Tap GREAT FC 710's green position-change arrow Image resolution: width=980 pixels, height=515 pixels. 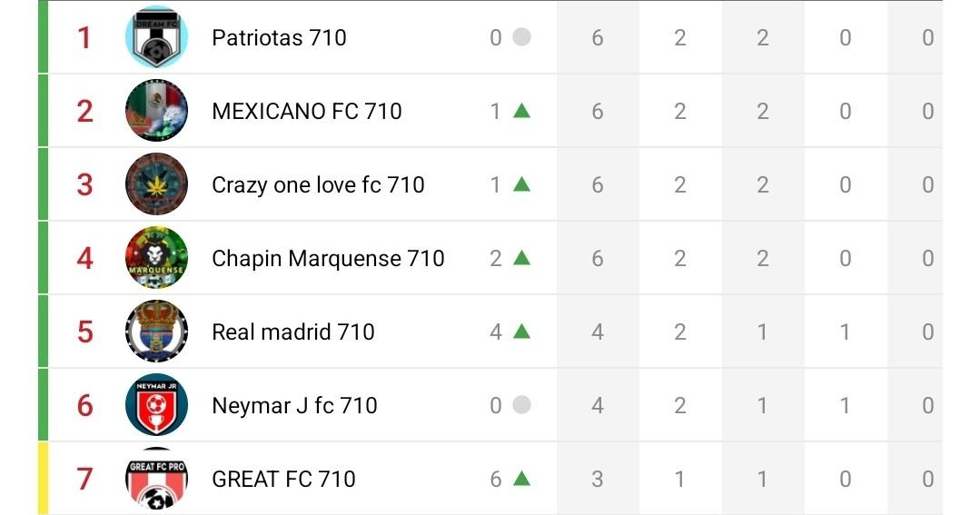(x=521, y=479)
